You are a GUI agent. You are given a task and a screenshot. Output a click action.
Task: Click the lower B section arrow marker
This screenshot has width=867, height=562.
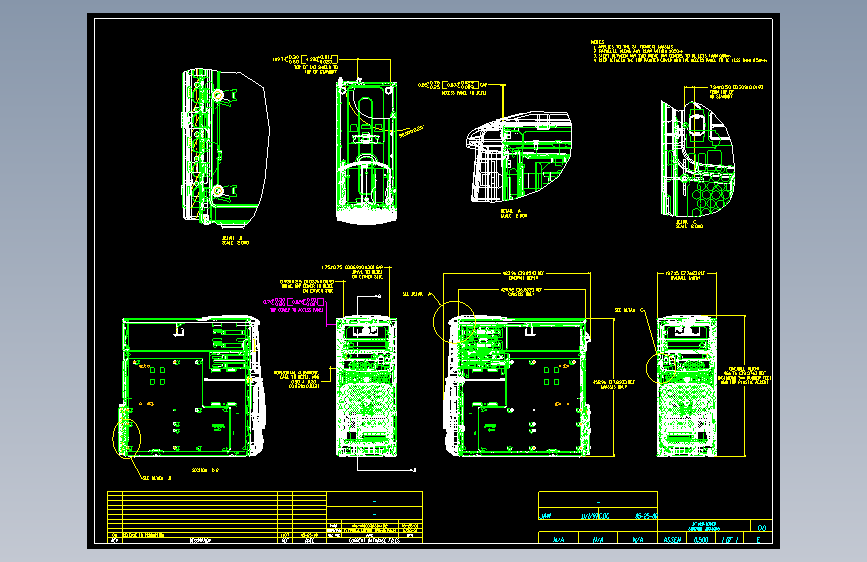[x=414, y=470]
